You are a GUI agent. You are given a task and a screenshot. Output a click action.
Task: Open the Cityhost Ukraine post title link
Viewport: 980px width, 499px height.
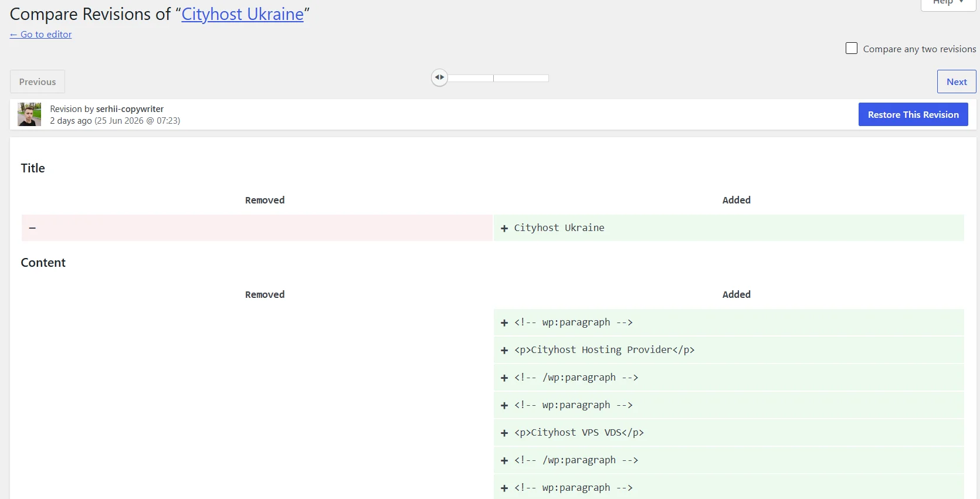[242, 14]
